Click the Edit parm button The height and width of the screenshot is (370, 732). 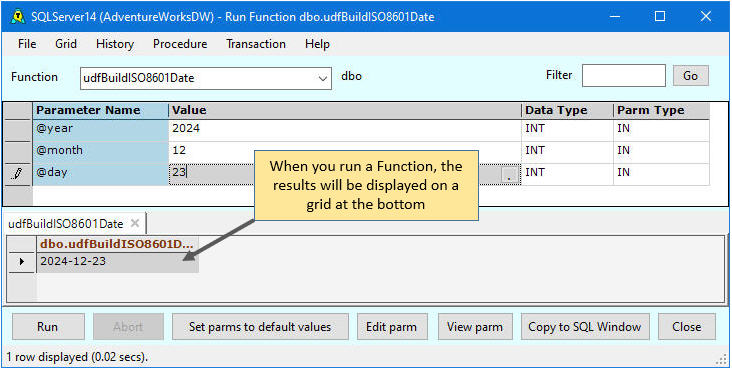pos(391,327)
